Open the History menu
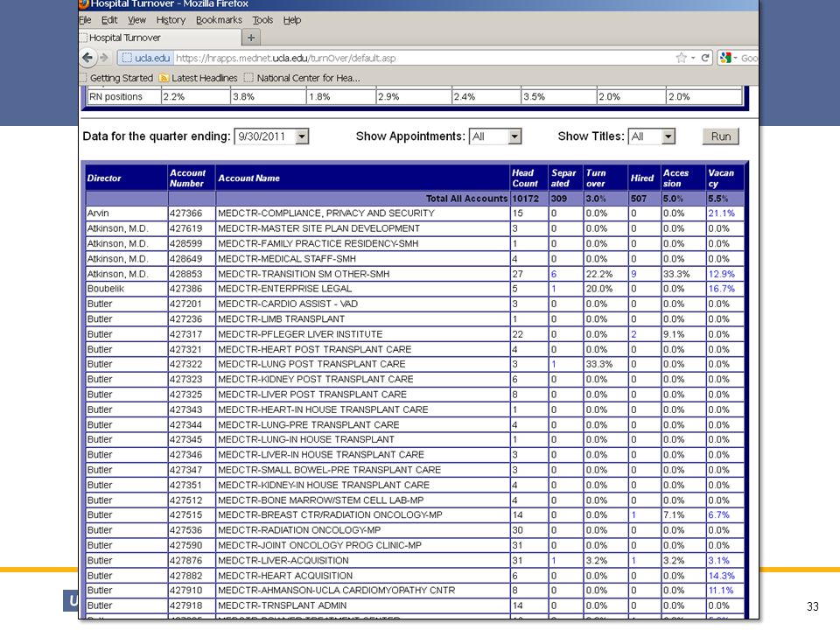The image size is (840, 630). pos(171,20)
